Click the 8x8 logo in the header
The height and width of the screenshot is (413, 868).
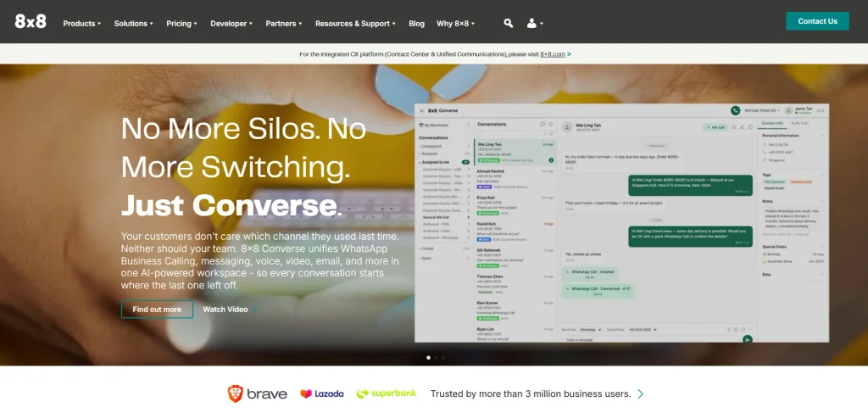31,22
